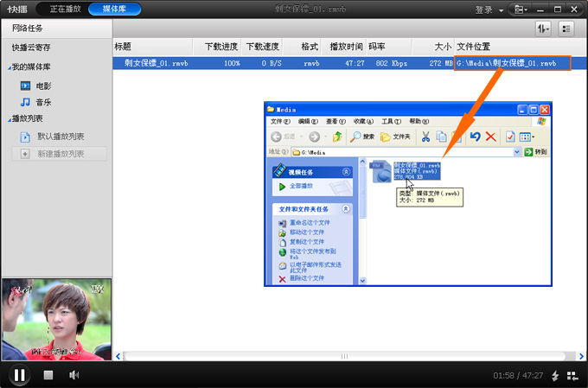Collapse the 播放列表 section
This screenshot has width=588, height=388.
pyautogui.click(x=9, y=119)
